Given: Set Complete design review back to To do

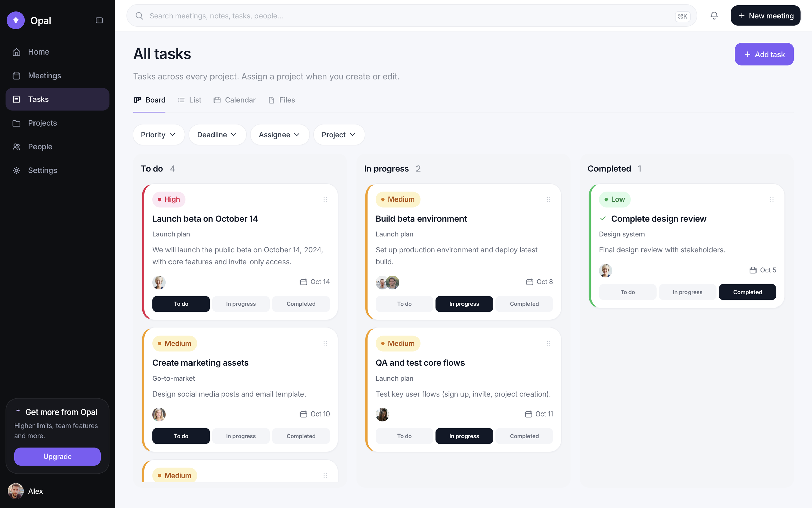Looking at the screenshot, I should 628,292.
